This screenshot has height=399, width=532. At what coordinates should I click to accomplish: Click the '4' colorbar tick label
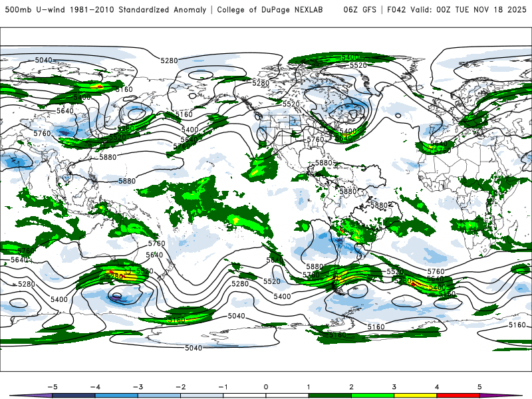[437, 387]
